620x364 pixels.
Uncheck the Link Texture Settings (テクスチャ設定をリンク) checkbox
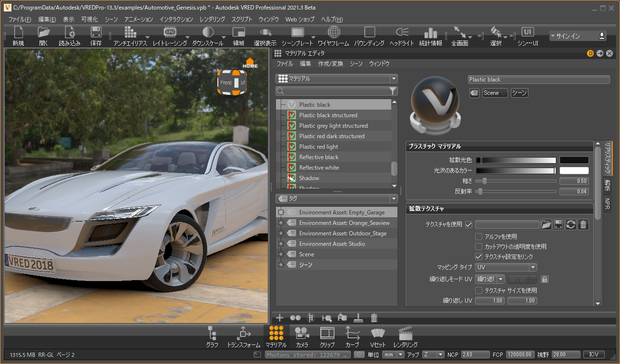(479, 256)
